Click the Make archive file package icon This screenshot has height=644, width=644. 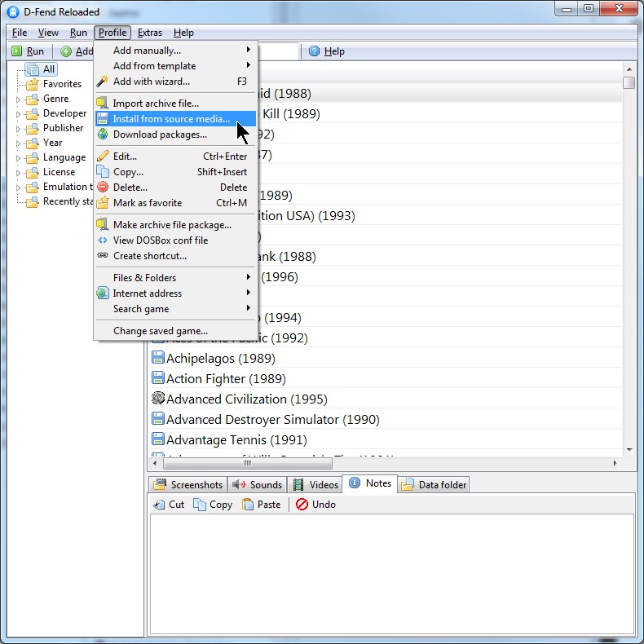click(102, 224)
